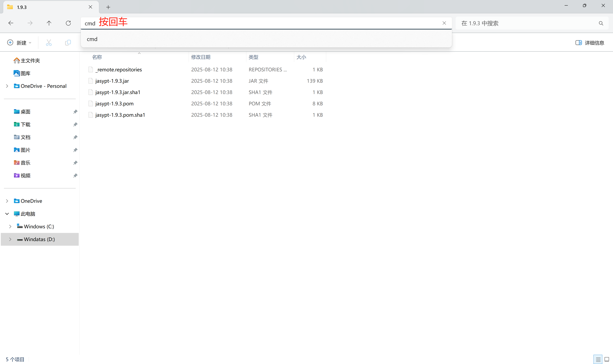Click the pin icon next to 图片
The height and width of the screenshot is (364, 613).
click(x=75, y=150)
